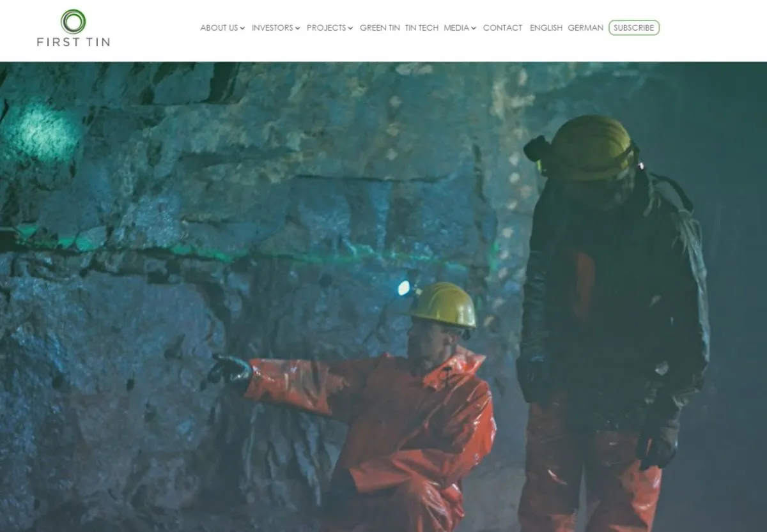Image resolution: width=767 pixels, height=532 pixels.
Task: Expand the chevron arrow beside About Us
Action: click(x=242, y=29)
